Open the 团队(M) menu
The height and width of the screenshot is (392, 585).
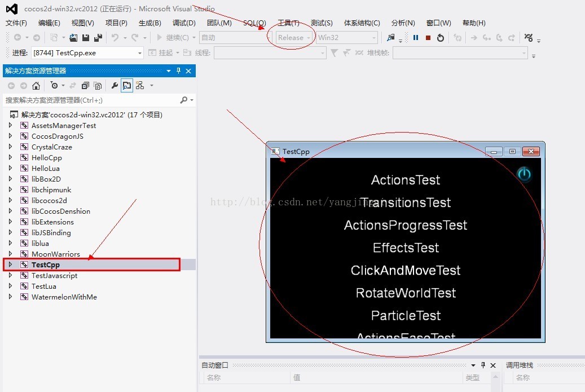point(219,23)
